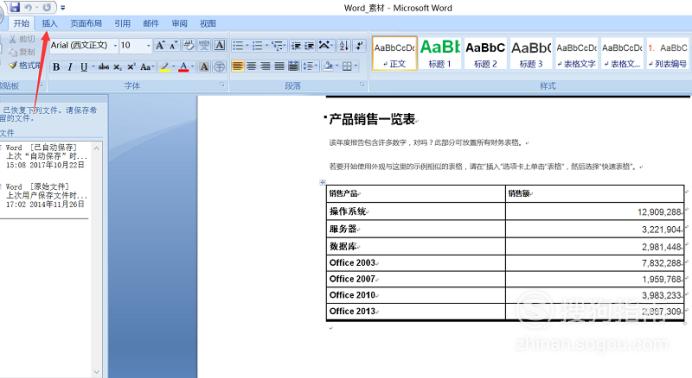Screen dimensions: 692x378
Task: Toggle subscript formatting
Action: 117,67
